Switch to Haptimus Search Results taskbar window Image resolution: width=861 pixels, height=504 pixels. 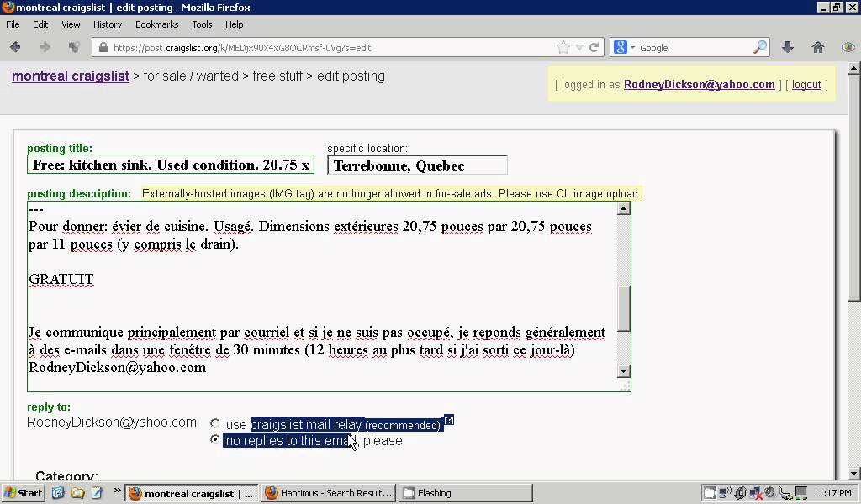coord(329,494)
